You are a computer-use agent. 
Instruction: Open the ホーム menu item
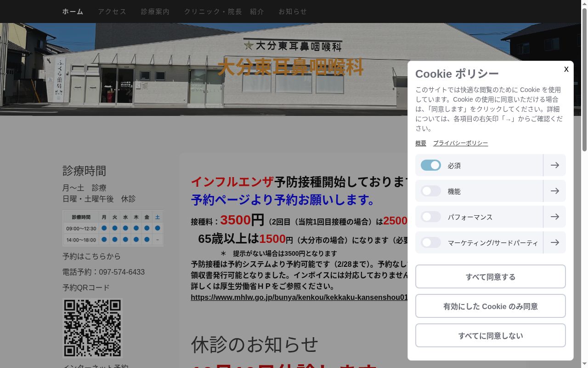point(73,11)
